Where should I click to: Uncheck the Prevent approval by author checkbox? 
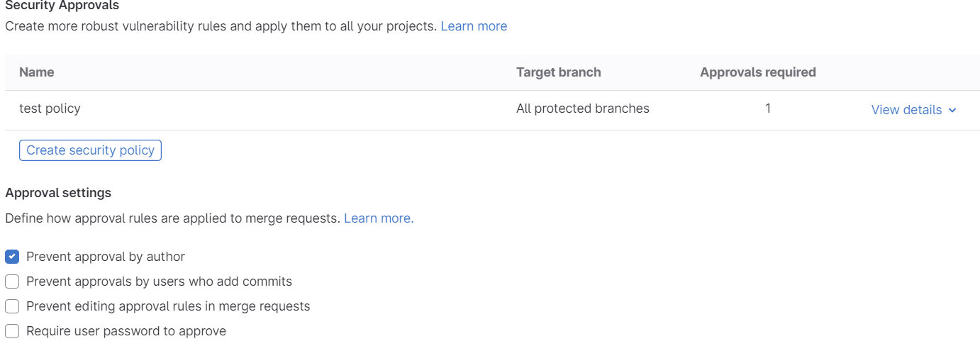click(12, 257)
